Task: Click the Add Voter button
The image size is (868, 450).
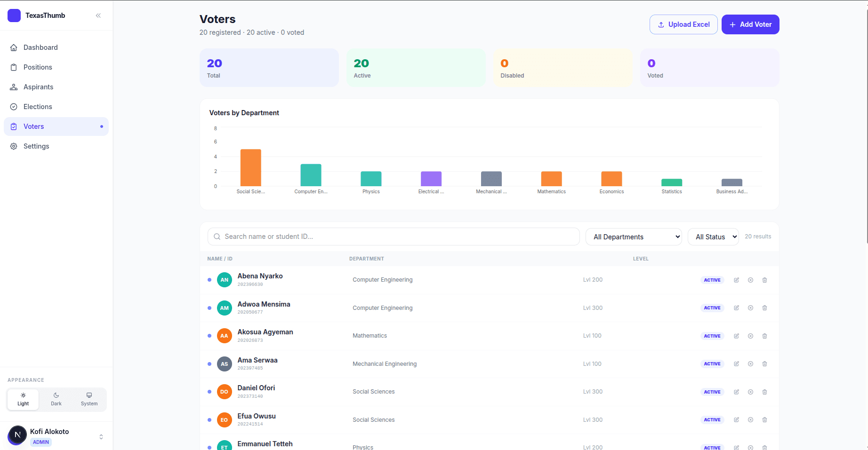Action: click(x=750, y=24)
